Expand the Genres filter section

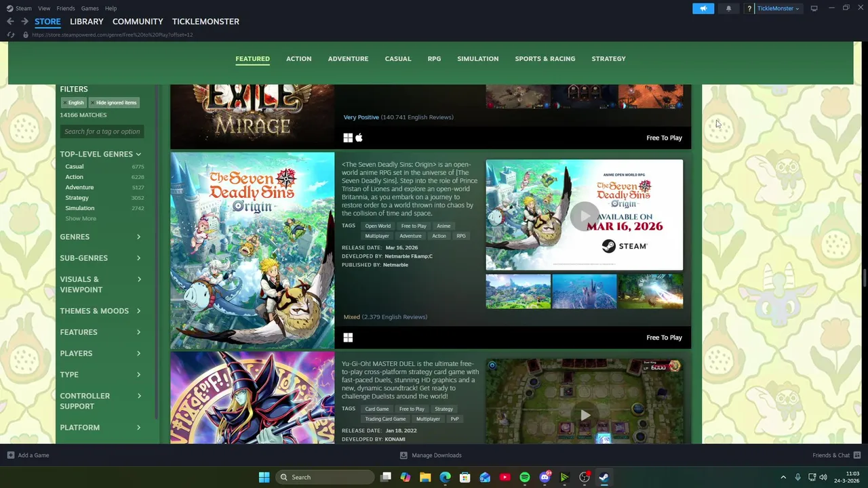(x=100, y=237)
